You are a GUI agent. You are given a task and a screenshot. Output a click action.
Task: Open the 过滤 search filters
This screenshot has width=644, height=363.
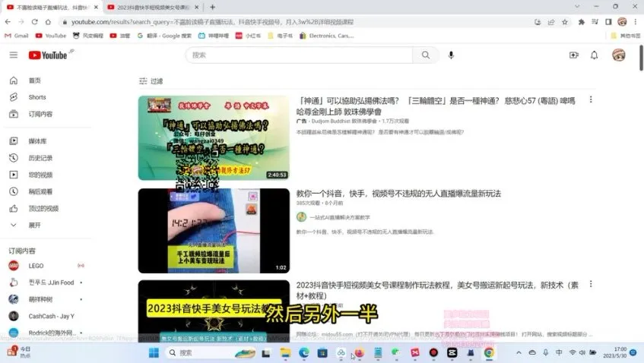(151, 81)
